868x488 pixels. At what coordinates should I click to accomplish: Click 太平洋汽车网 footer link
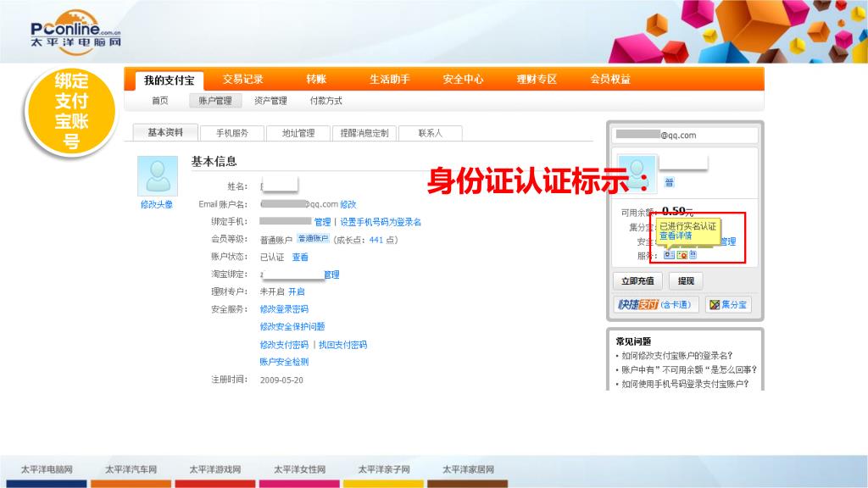pos(131,469)
